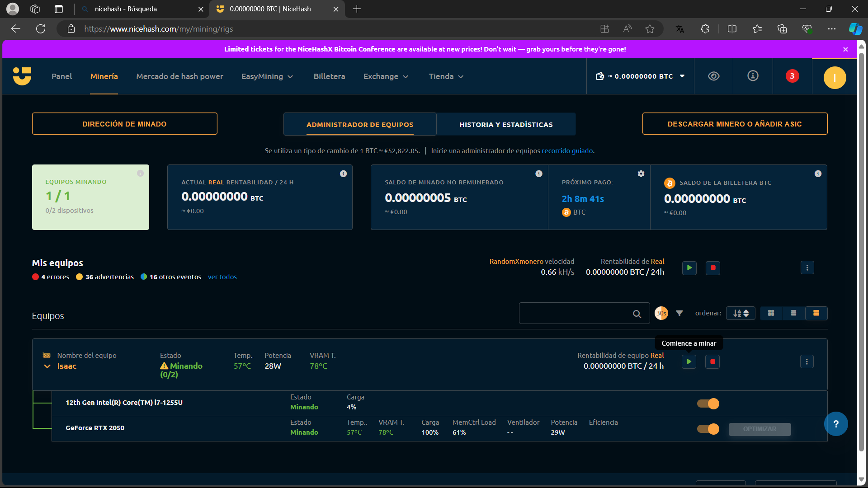The image size is (868, 488).
Task: Open Isaac rig three-dot menu
Action: tap(807, 361)
